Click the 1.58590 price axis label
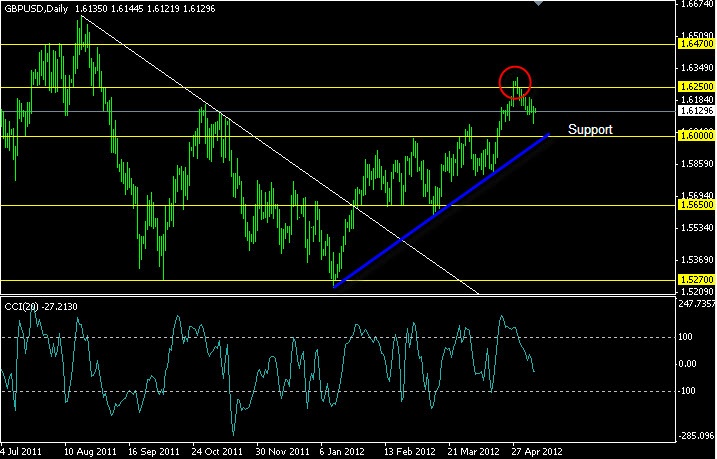This screenshot has width=717, height=459. (696, 164)
